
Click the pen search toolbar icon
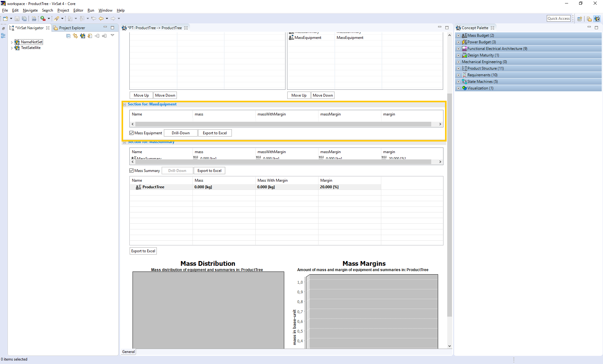(x=57, y=19)
